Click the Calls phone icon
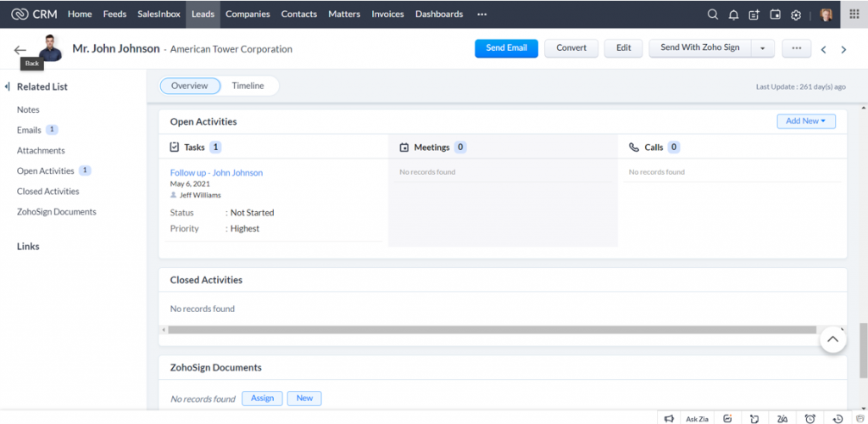The image size is (868, 424). (x=634, y=148)
